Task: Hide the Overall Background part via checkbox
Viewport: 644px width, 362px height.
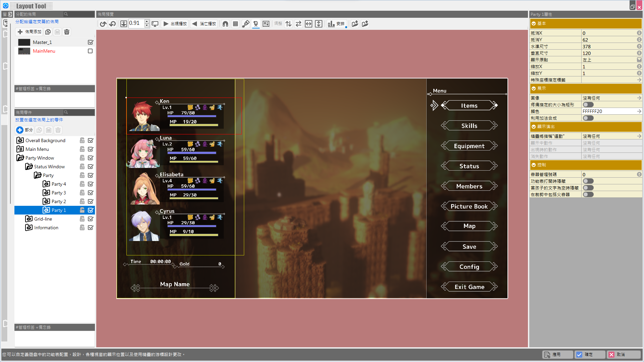Action: (x=91, y=140)
